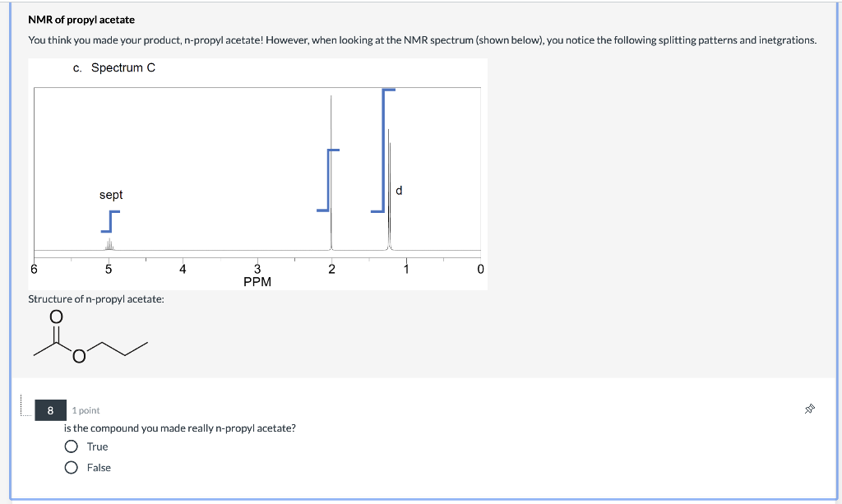
Task: Click the '1 point' label
Action: coord(86,410)
